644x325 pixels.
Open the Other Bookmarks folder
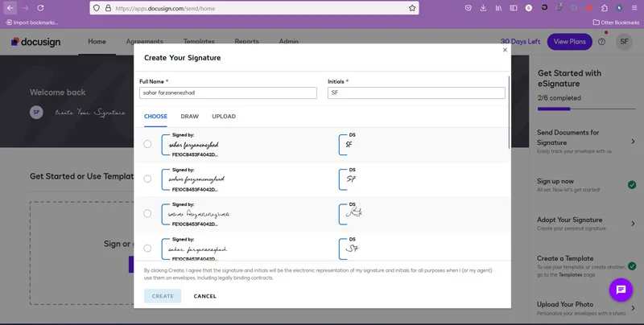[x=616, y=23]
